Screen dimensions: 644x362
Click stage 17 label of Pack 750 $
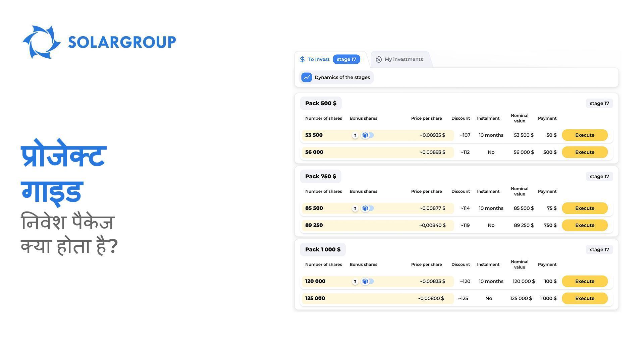(599, 176)
